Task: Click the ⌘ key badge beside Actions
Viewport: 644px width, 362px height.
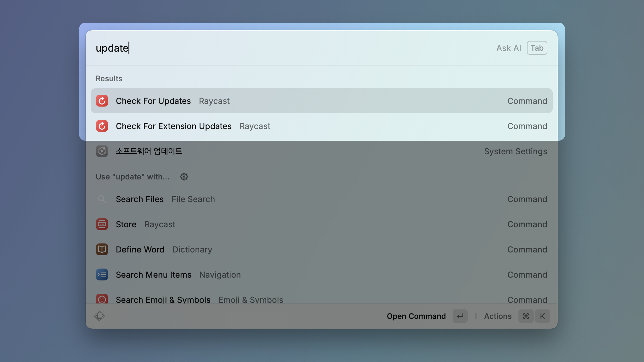Action: tap(525, 316)
